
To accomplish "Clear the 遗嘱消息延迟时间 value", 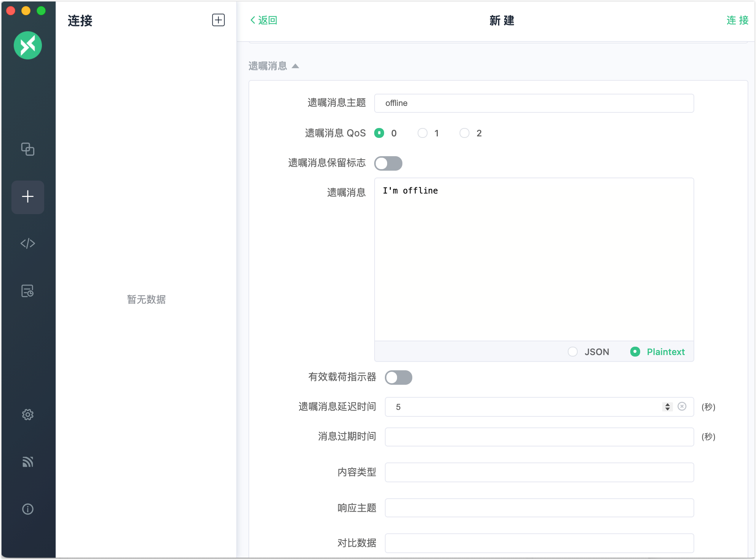I will pyautogui.click(x=682, y=406).
